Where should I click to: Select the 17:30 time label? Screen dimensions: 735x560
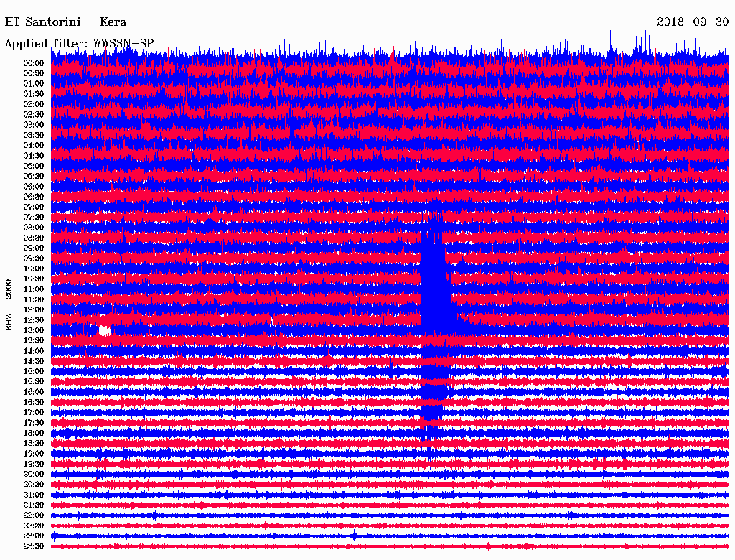[34, 423]
